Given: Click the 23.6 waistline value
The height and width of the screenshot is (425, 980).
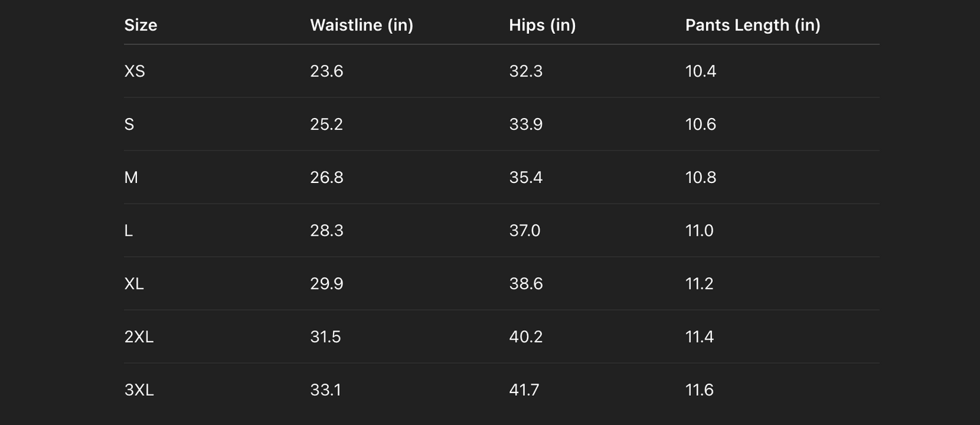Looking at the screenshot, I should (326, 71).
